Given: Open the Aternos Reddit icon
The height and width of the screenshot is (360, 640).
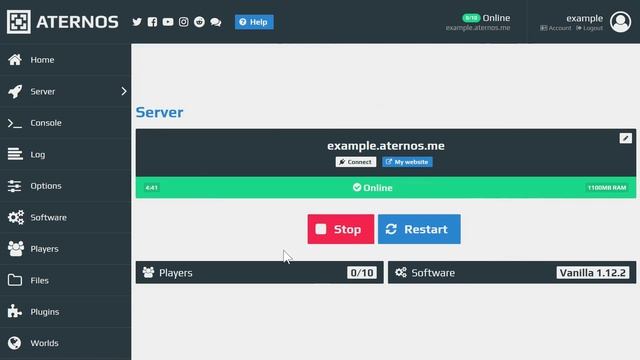Looking at the screenshot, I should pos(199,22).
